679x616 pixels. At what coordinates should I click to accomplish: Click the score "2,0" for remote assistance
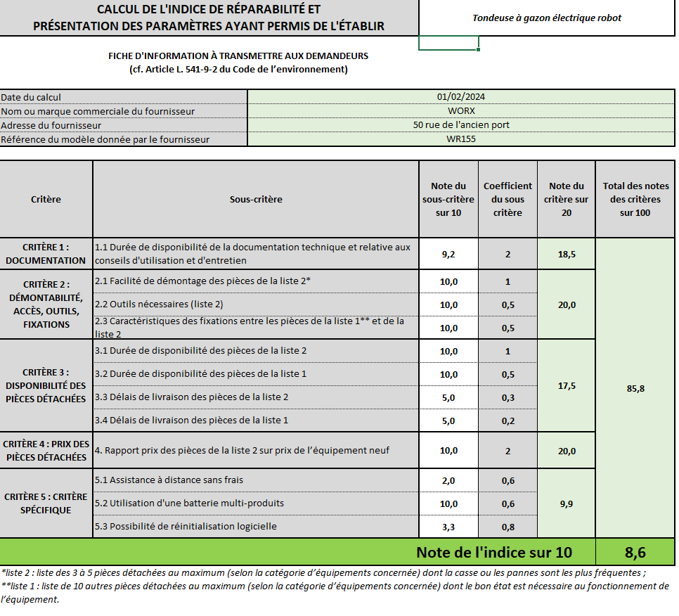pos(448,480)
